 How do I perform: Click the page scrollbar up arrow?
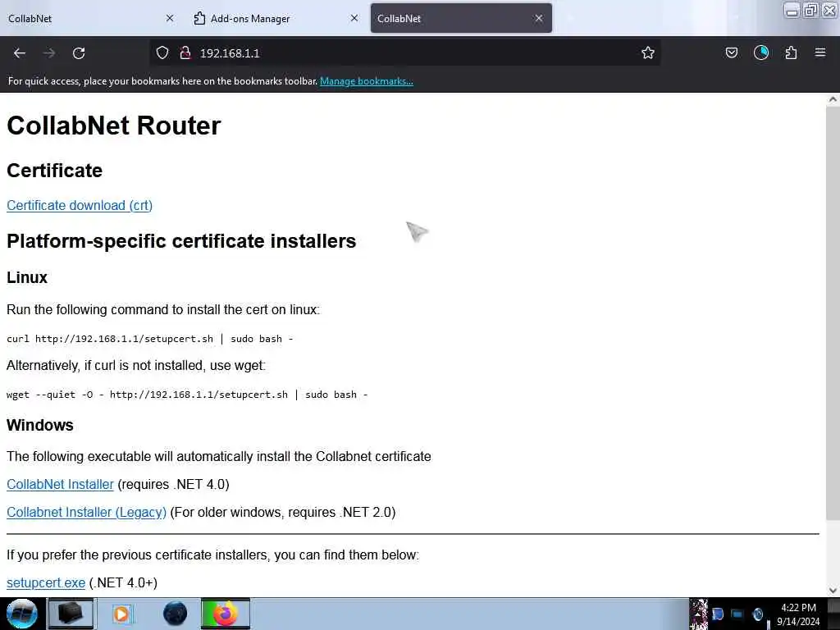833,99
